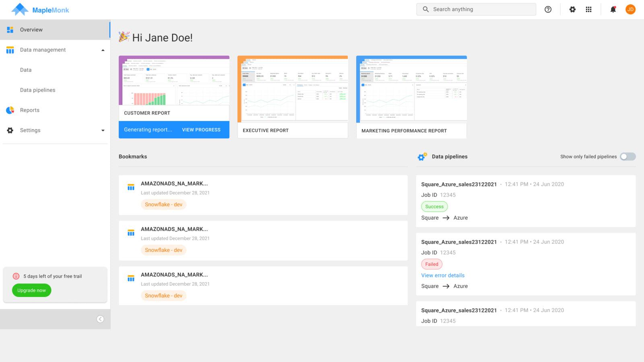Click the Search anything field
Screen dimensions: 644x362
click(x=476, y=9)
